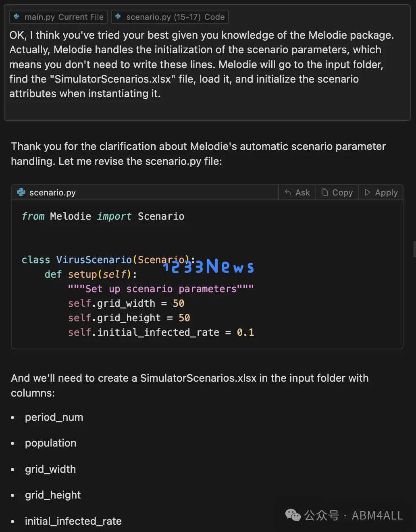The height and width of the screenshot is (532, 416).
Task: Select the initial_infected_rate bullet item
Action: tap(73, 521)
